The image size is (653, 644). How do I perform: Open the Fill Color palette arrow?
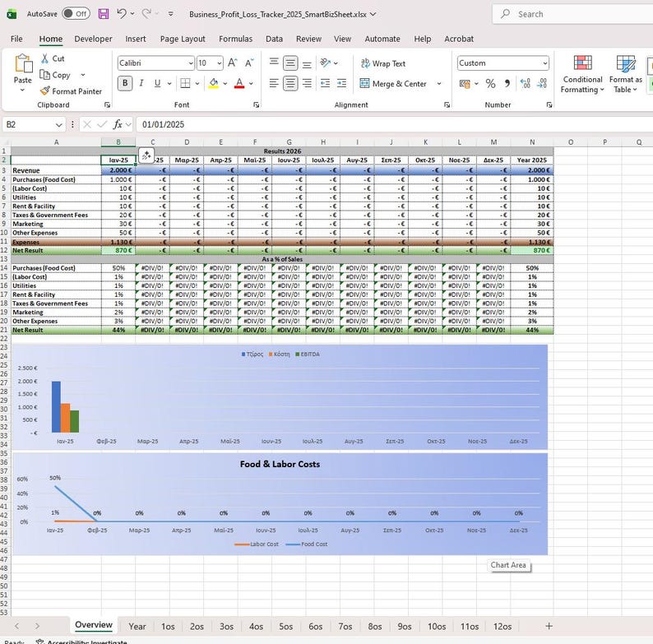pos(225,84)
